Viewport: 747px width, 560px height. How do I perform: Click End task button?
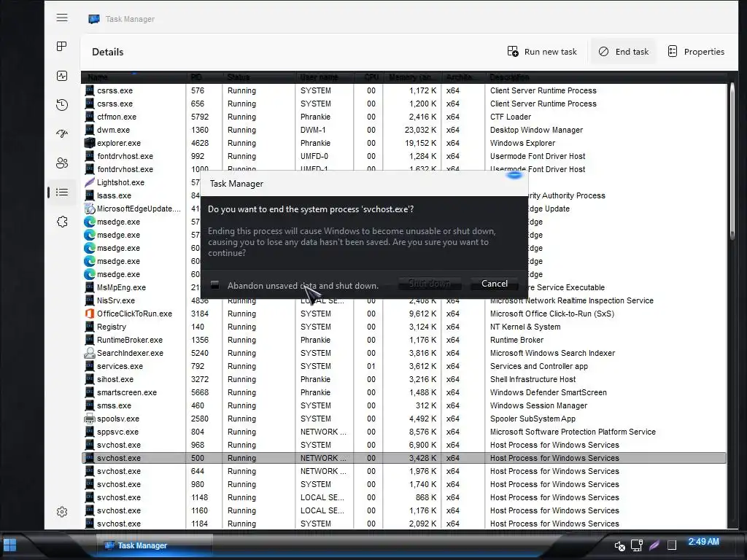[624, 52]
